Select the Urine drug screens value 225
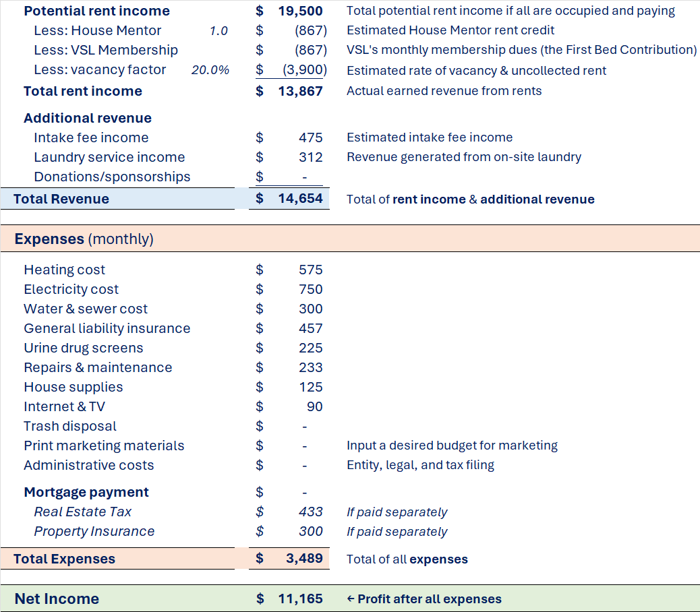 click(310, 348)
